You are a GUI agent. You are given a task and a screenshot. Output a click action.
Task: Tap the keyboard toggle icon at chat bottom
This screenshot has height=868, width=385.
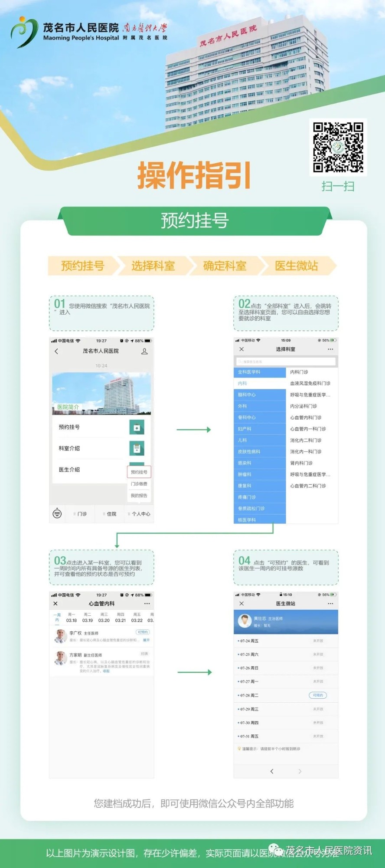(57, 513)
